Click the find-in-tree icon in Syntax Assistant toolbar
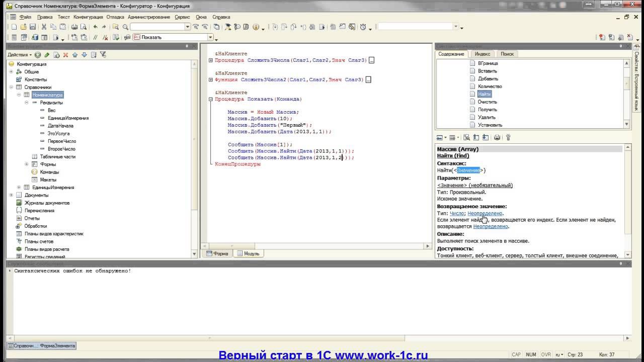This screenshot has width=644, height=362. 466,137
